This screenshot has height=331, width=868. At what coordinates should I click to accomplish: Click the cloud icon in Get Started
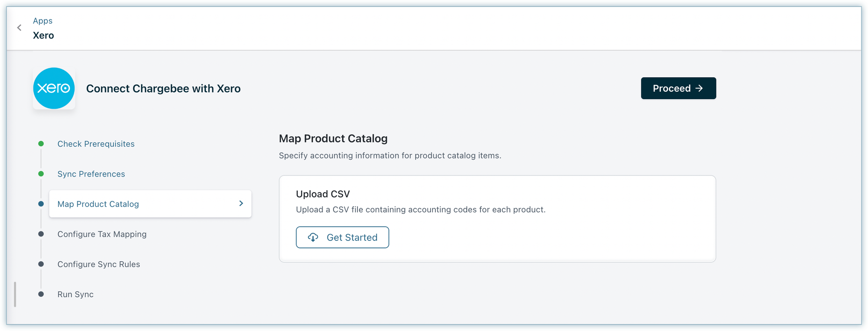coord(313,237)
